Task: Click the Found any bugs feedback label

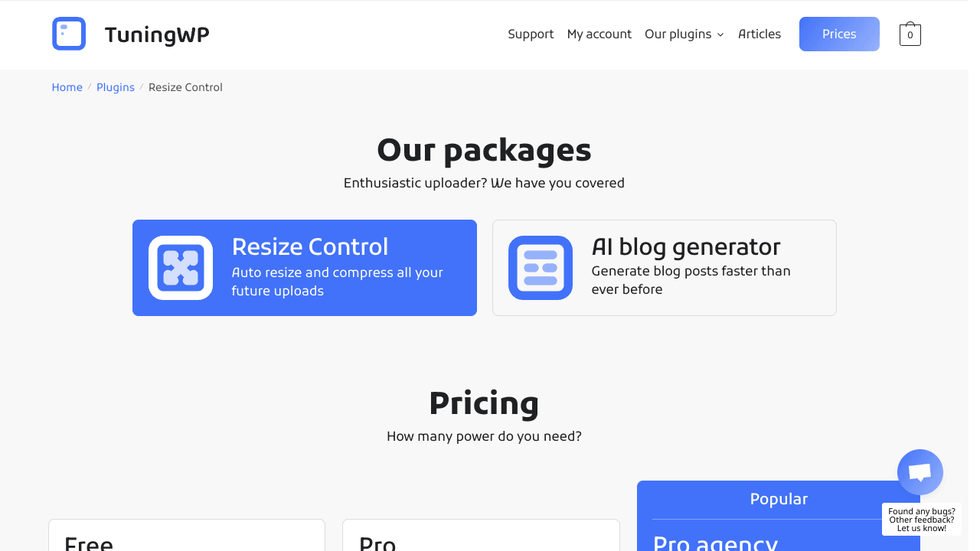Action: click(x=921, y=520)
